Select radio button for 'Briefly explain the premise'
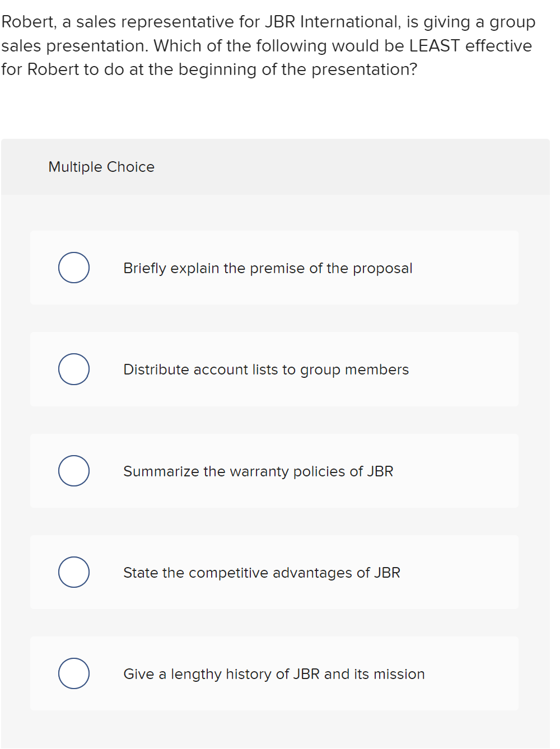The width and height of the screenshot is (560, 749). tap(74, 268)
